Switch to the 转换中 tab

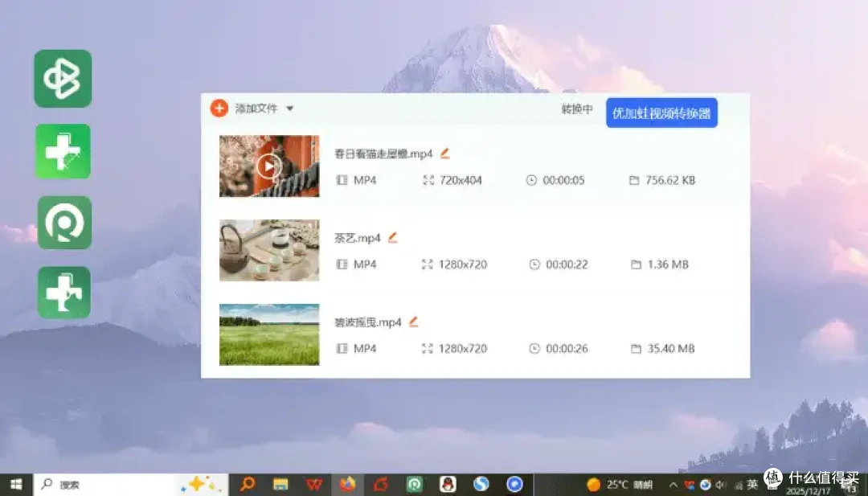click(x=577, y=109)
